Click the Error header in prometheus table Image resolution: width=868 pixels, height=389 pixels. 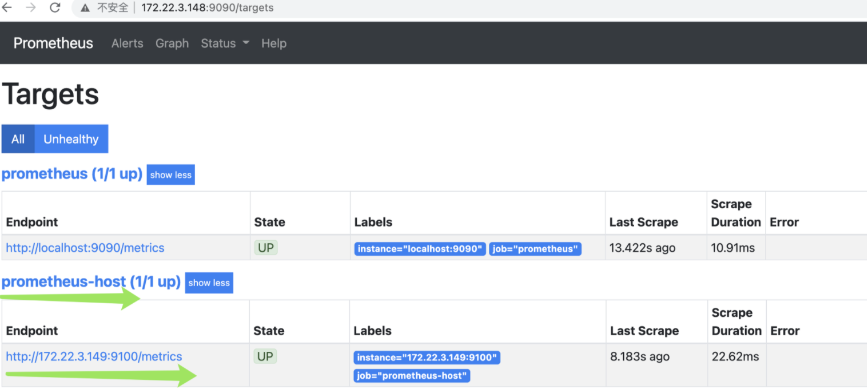point(785,222)
